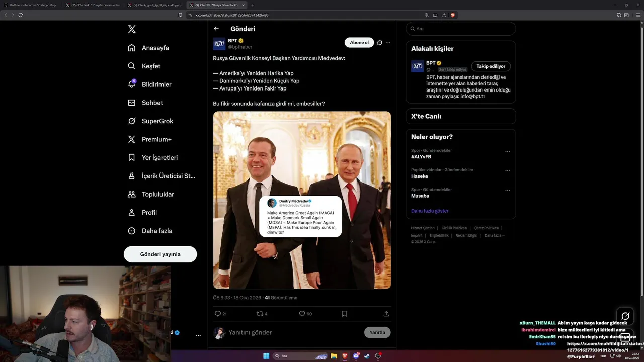Click the Abone ol button
Screen dimensions: 644x362
click(359, 43)
